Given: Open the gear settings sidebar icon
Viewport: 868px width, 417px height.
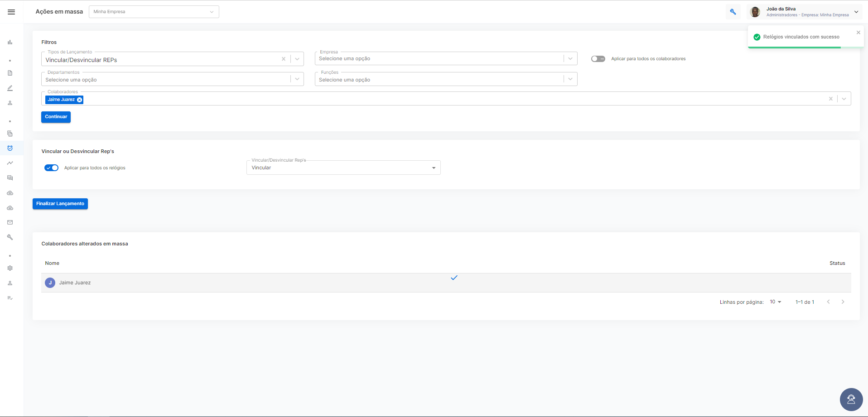Looking at the screenshot, I should click(10, 268).
